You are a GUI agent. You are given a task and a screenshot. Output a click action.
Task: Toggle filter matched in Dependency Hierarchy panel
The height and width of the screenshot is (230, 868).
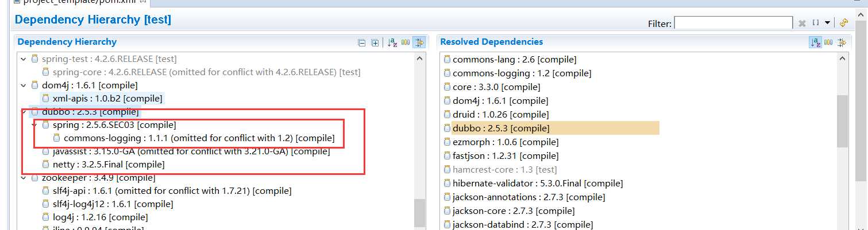tap(419, 42)
